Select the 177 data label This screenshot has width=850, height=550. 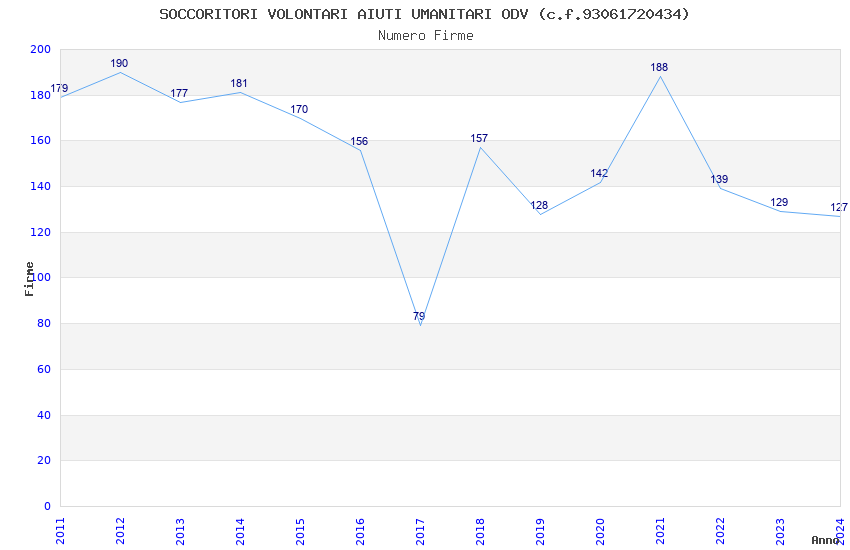tap(179, 93)
